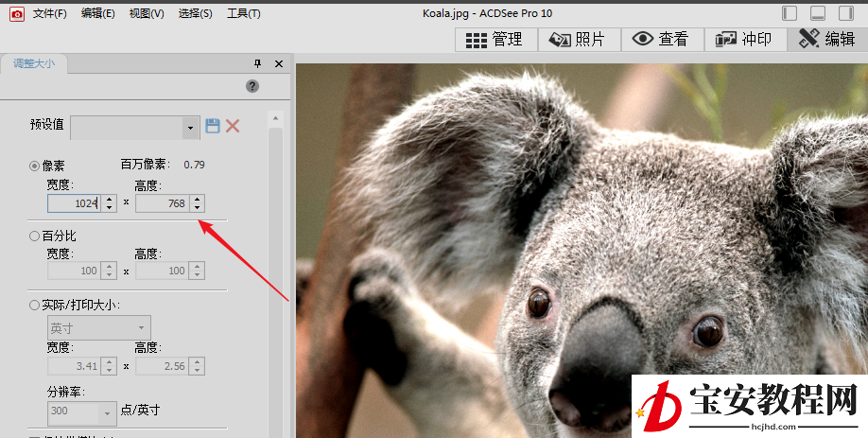
Task: Open the help question mark icon
Action: pos(252,86)
